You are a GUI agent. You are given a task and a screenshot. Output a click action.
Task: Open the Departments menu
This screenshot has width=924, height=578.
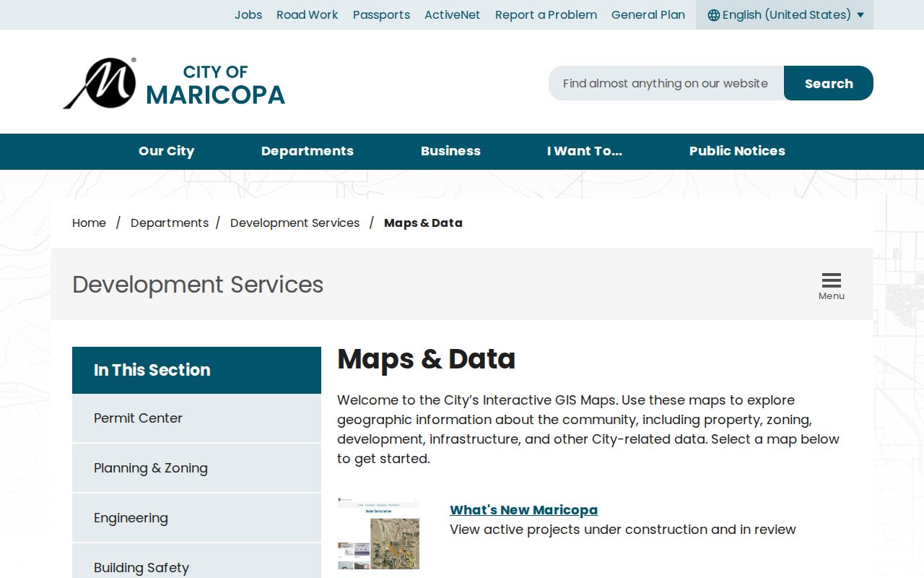click(x=308, y=151)
